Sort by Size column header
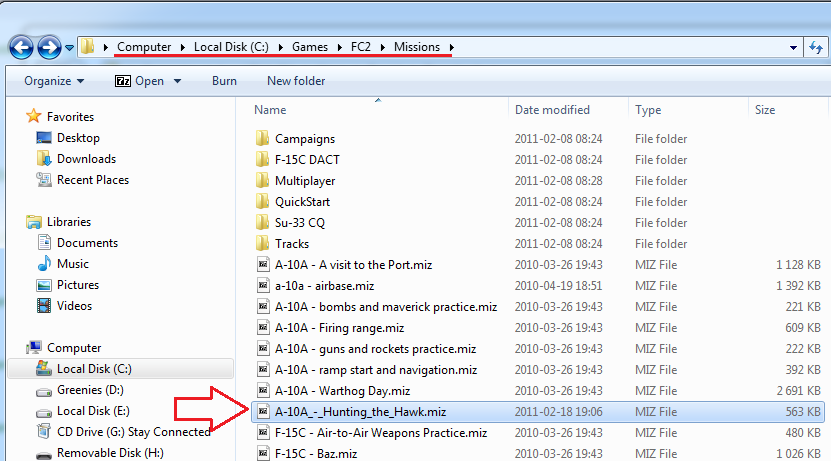The image size is (831, 461). coord(765,110)
